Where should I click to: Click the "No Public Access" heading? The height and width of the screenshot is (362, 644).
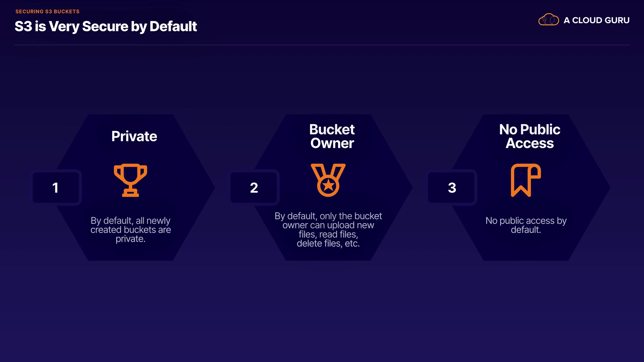point(530,136)
